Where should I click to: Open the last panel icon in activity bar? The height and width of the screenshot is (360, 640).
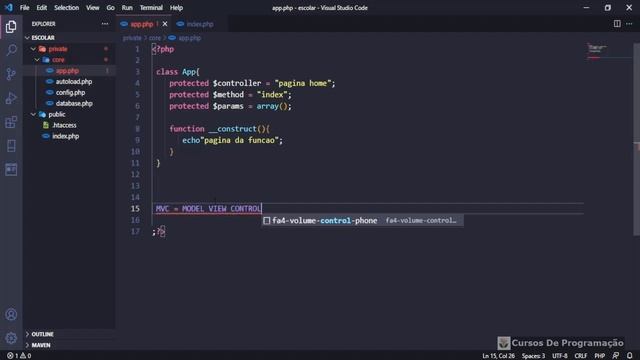click(x=11, y=169)
